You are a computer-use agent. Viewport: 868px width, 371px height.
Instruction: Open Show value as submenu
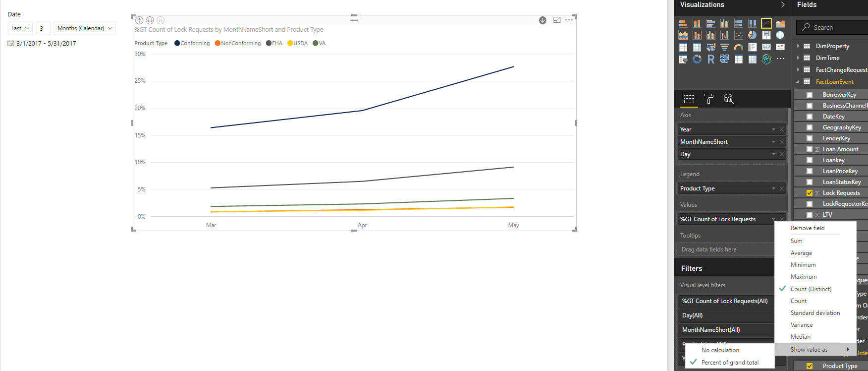coord(815,350)
